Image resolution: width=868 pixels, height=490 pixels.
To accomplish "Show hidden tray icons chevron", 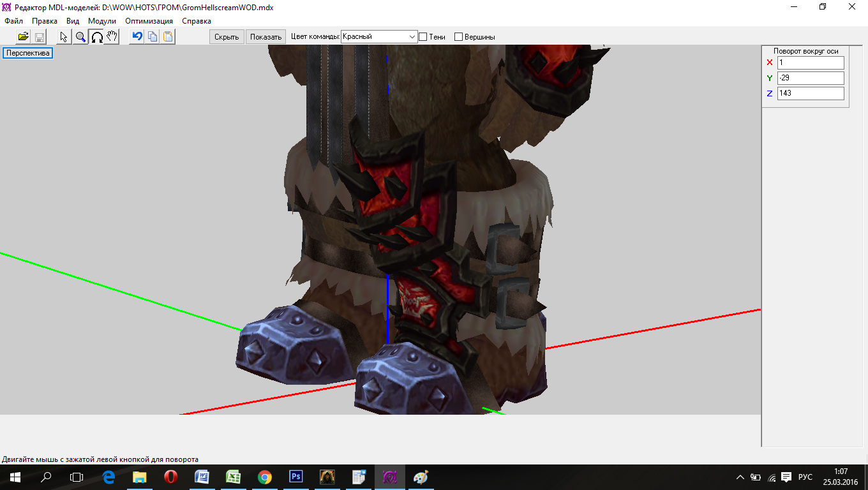I will pos(740,477).
